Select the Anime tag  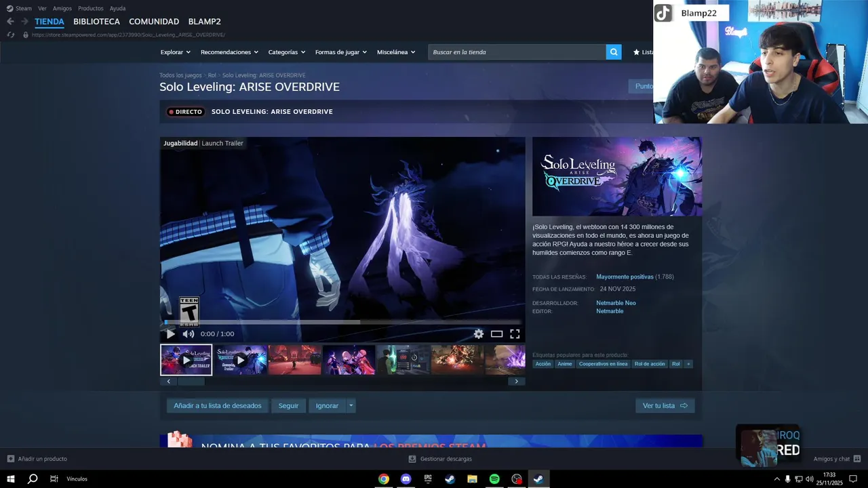click(565, 364)
